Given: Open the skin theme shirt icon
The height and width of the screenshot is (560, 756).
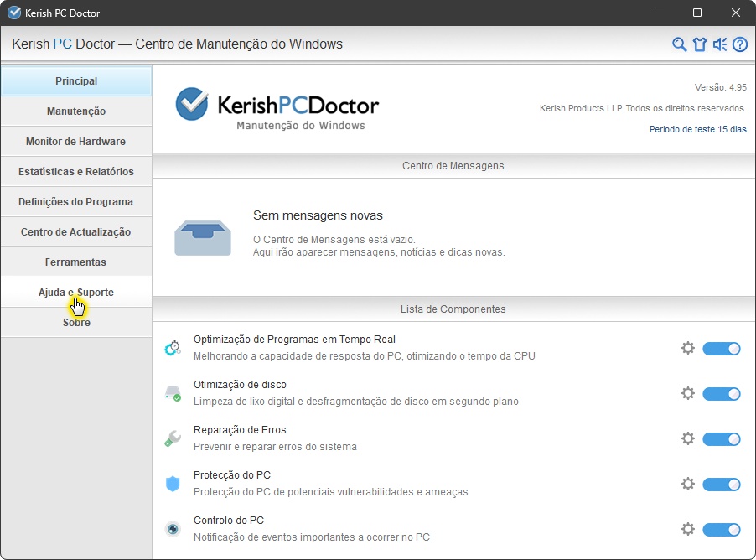Looking at the screenshot, I should (x=700, y=44).
